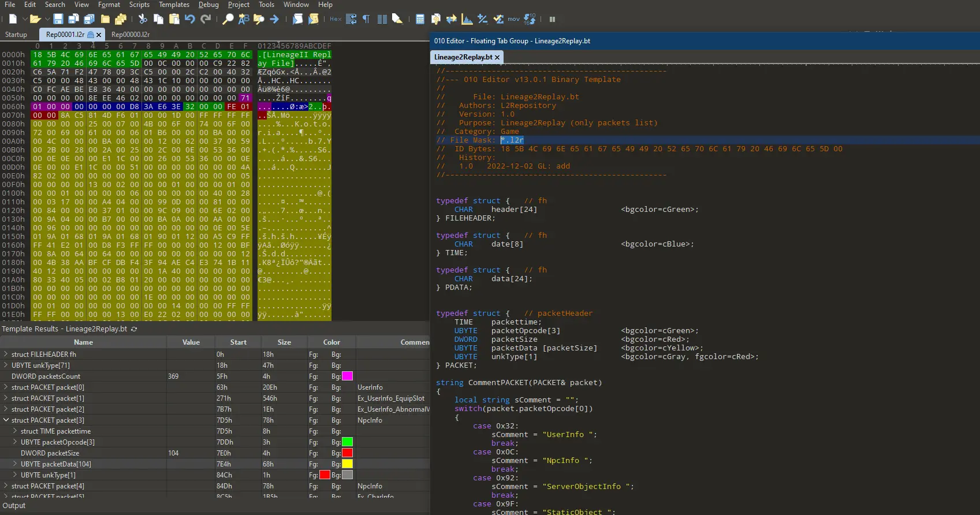Click the yellow Bg swatch for packetData[104]
Viewport: 980px width, 515px height.
348,464
